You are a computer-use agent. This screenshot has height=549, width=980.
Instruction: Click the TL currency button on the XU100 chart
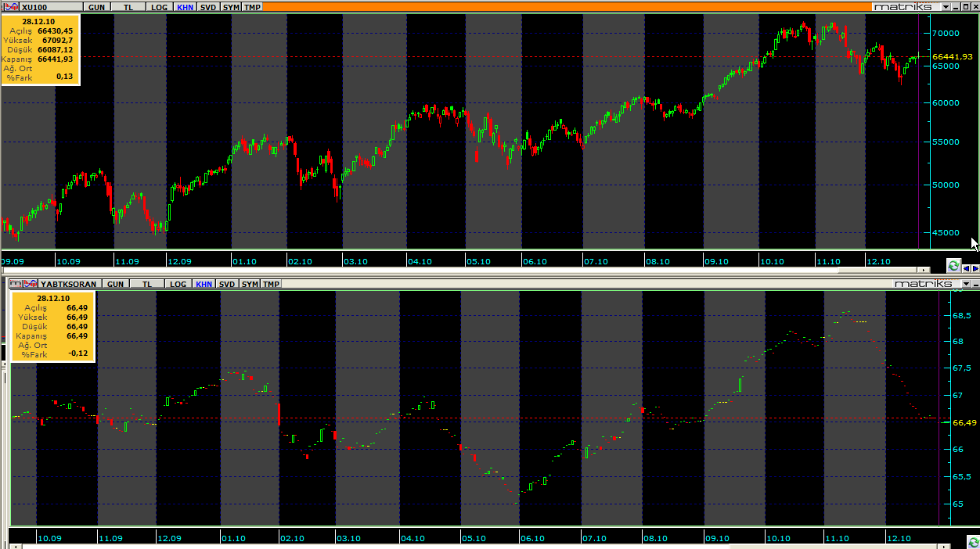(x=128, y=7)
